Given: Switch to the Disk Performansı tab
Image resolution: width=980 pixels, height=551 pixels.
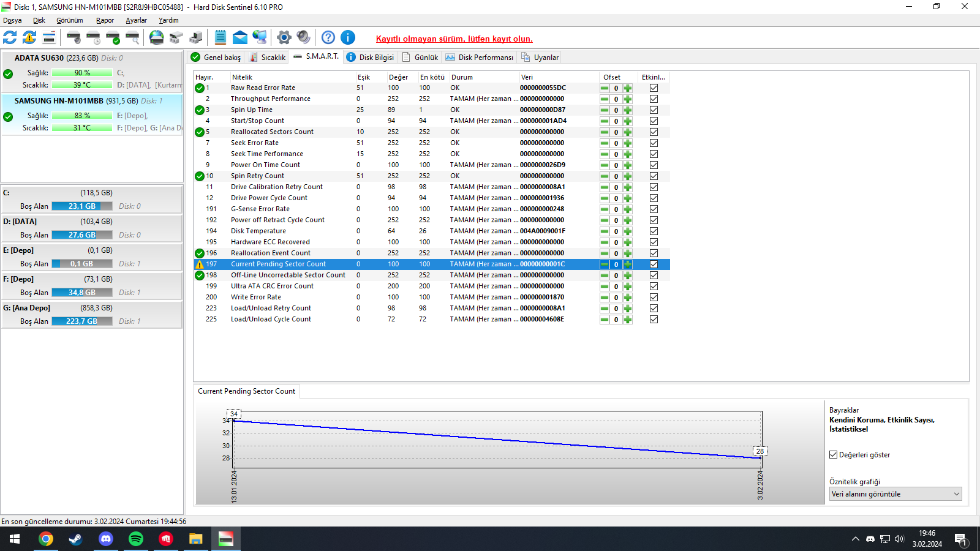Looking at the screenshot, I should click(480, 58).
